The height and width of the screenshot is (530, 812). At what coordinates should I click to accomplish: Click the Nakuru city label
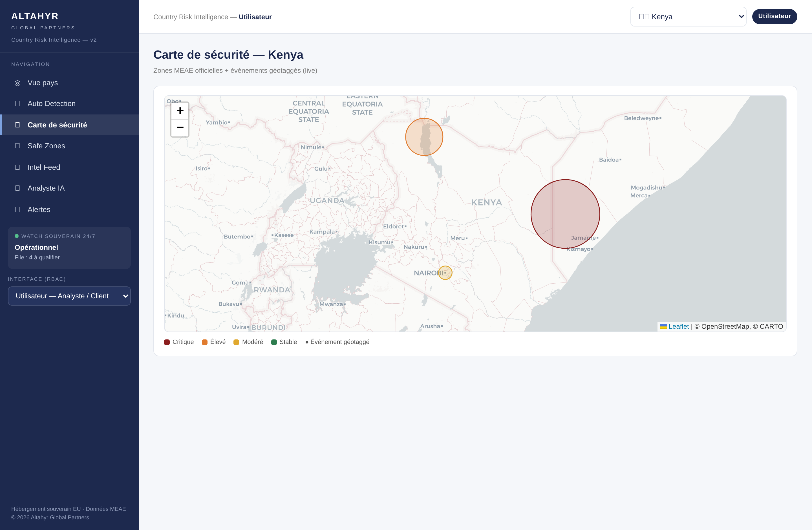click(414, 247)
